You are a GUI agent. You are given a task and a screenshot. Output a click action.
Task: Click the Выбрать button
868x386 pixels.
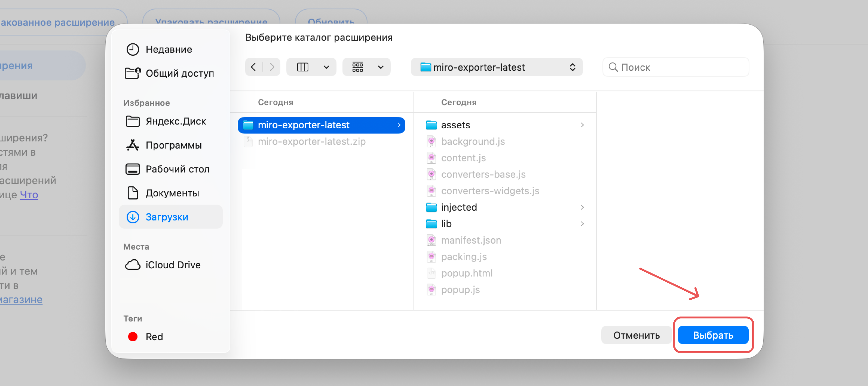pos(713,335)
